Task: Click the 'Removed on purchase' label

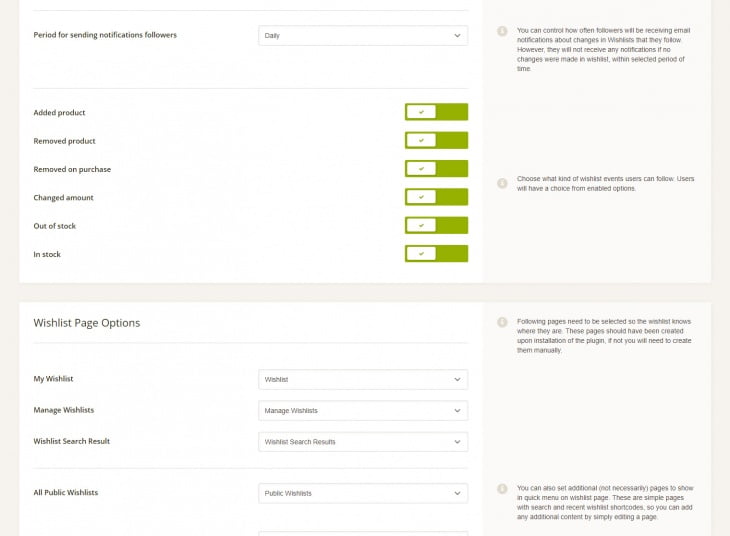Action: 72,170
